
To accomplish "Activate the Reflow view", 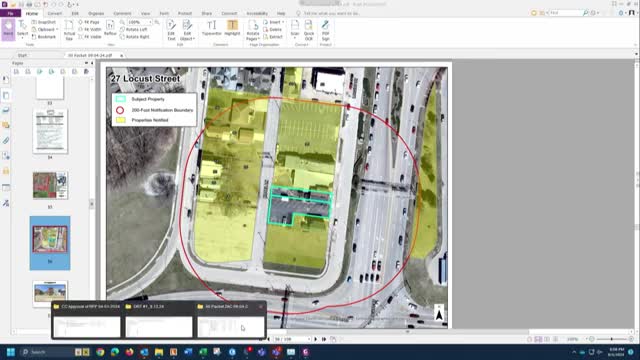I will [x=110, y=28].
